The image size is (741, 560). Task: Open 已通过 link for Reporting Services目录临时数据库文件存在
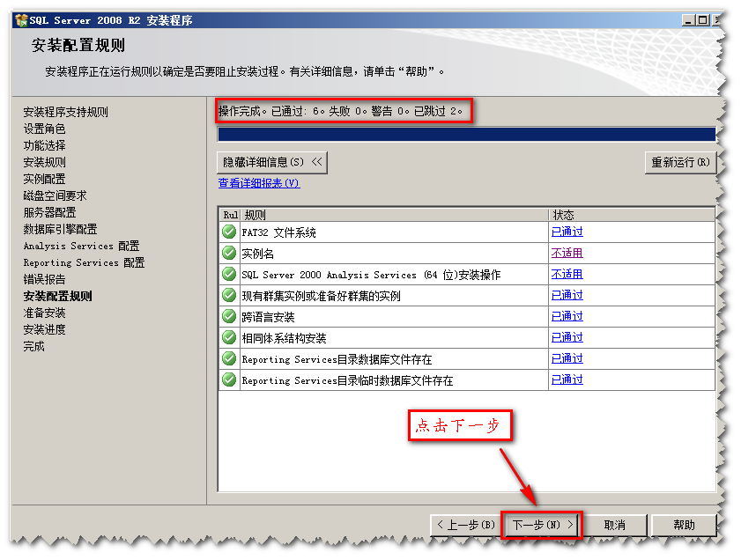click(567, 379)
